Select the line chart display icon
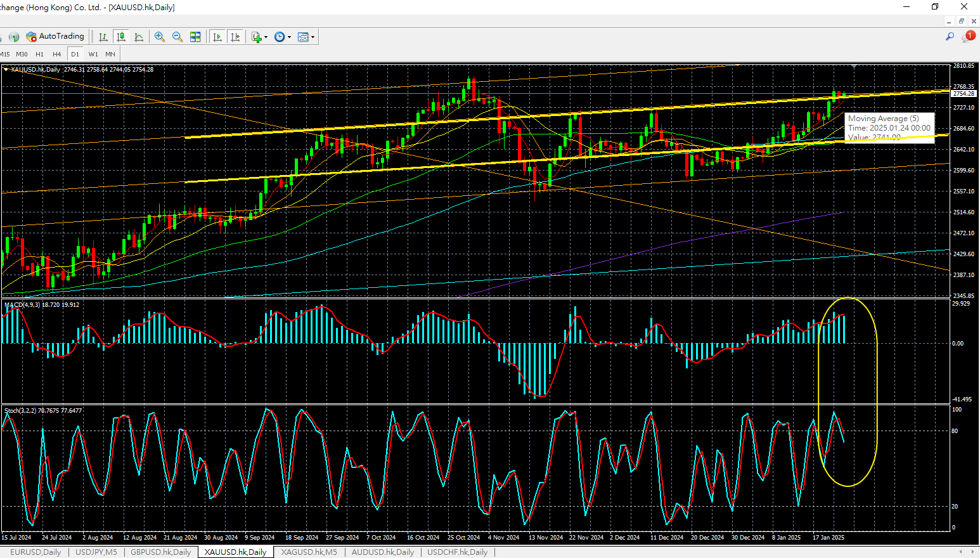Screen dimensions: 980x558 click(139, 37)
